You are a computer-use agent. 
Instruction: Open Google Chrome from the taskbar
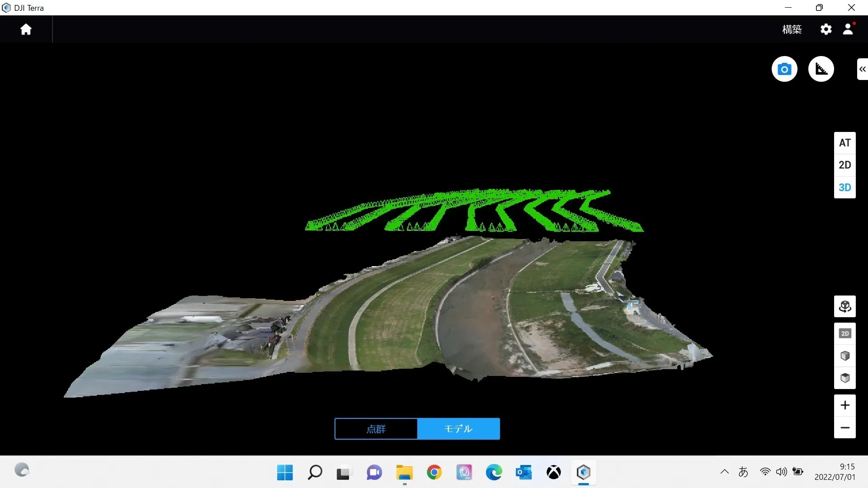(x=434, y=473)
